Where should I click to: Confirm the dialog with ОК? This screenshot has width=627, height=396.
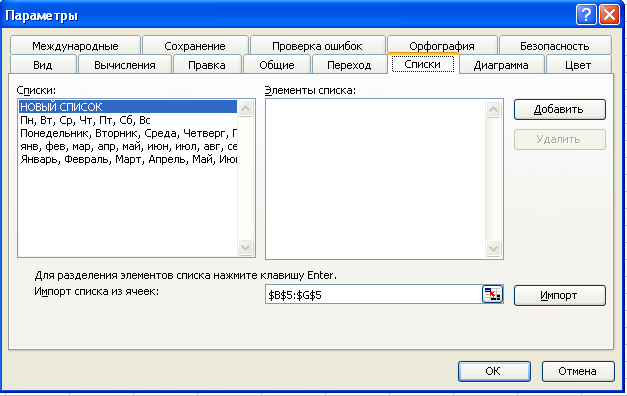pyautogui.click(x=494, y=371)
